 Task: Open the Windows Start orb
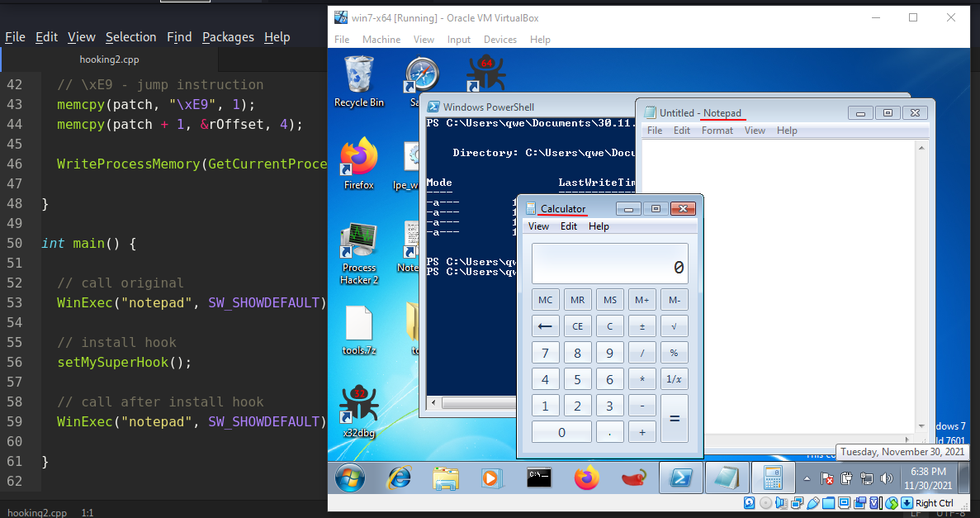(x=350, y=478)
